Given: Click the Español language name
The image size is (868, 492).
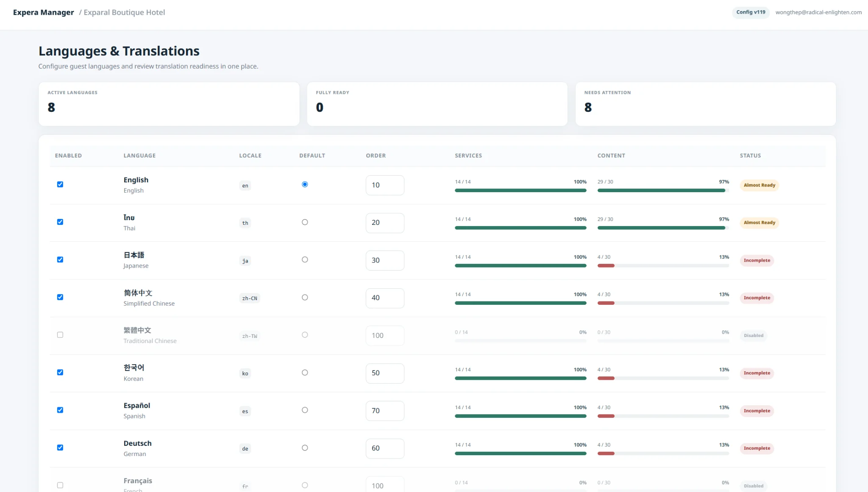Looking at the screenshot, I should [x=136, y=406].
